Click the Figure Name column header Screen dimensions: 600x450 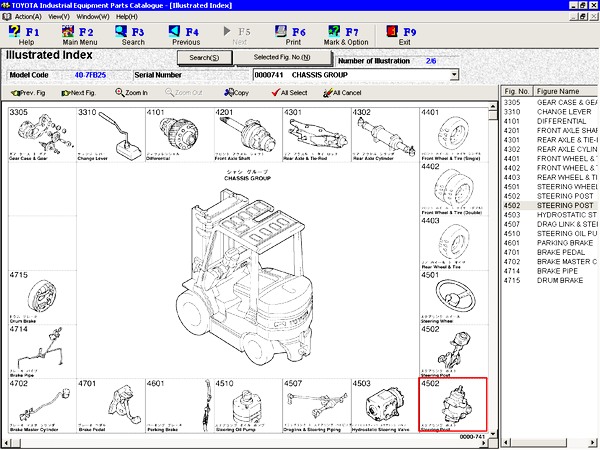pos(565,91)
